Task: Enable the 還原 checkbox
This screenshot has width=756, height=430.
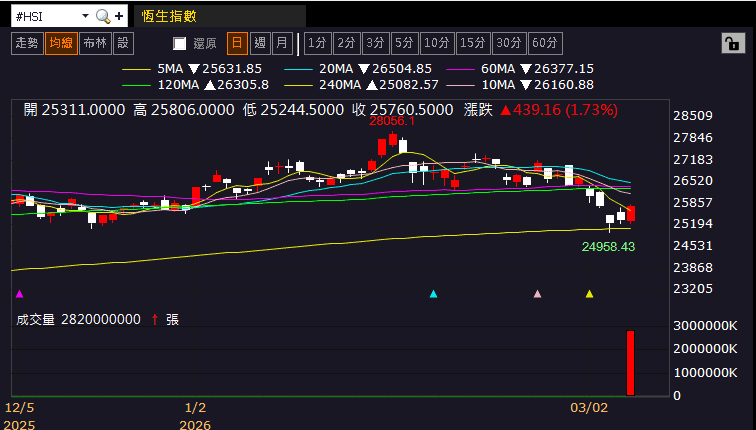Action: click(x=179, y=44)
